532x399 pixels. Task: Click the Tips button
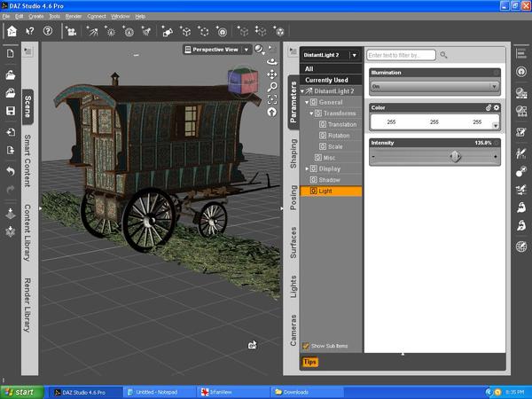point(309,362)
